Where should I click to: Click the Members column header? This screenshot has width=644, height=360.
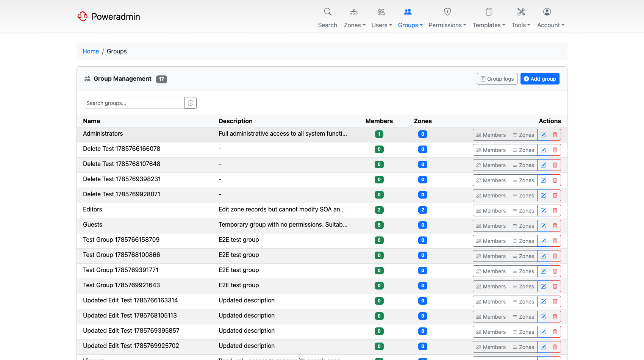379,121
